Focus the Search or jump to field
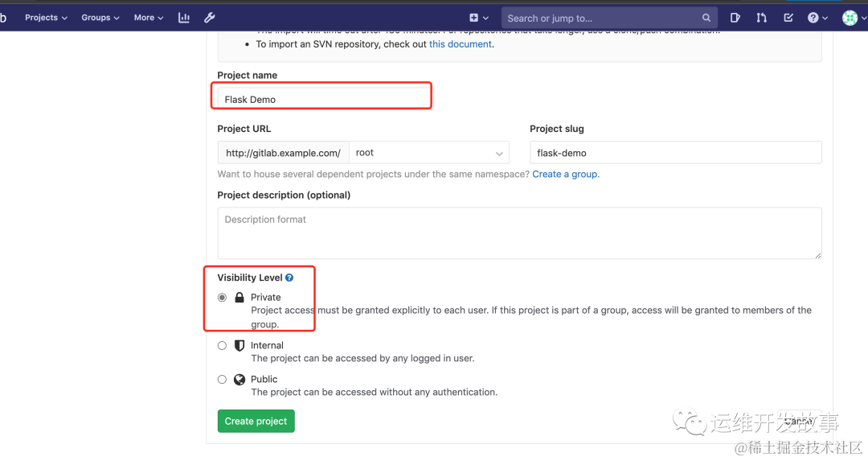The image size is (868, 461). click(x=609, y=18)
